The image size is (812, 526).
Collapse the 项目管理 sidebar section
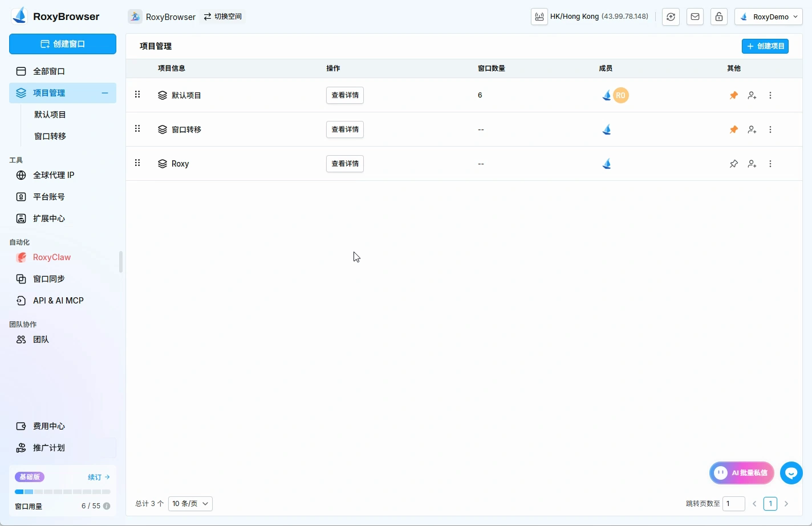[105, 93]
